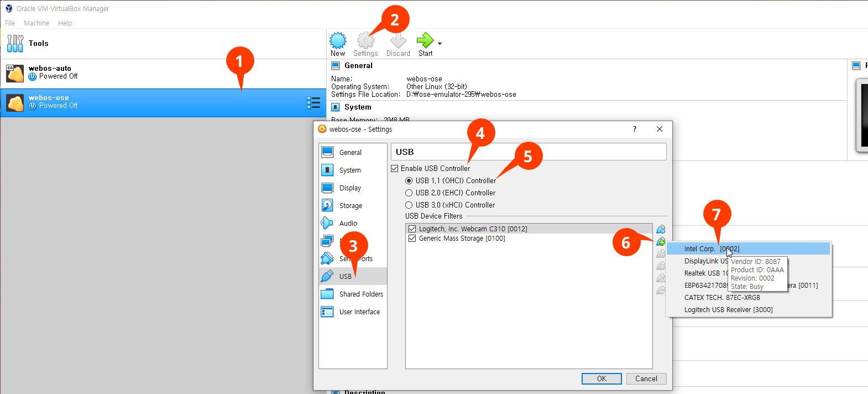
Task: Open the Audio settings category
Action: coord(353,223)
